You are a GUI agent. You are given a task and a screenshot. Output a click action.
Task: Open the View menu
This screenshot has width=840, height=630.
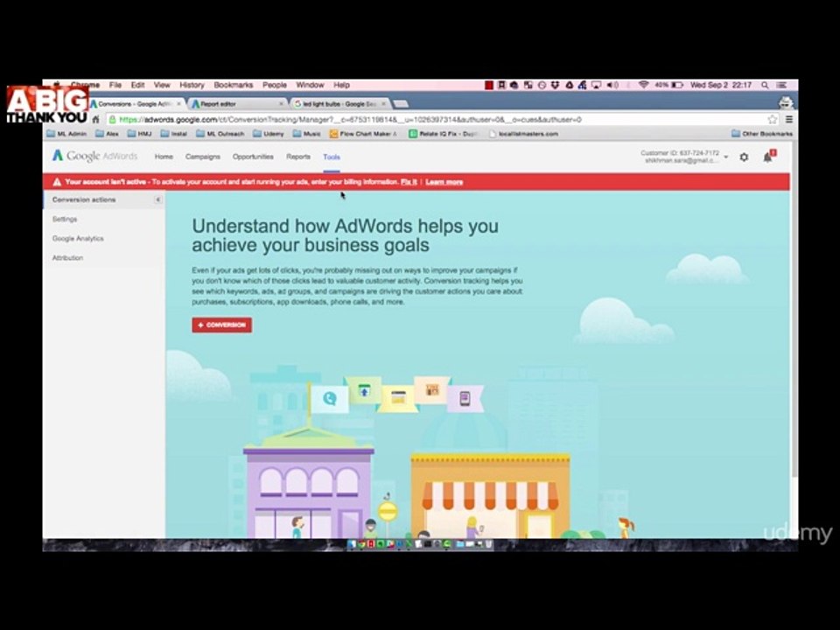click(x=162, y=85)
